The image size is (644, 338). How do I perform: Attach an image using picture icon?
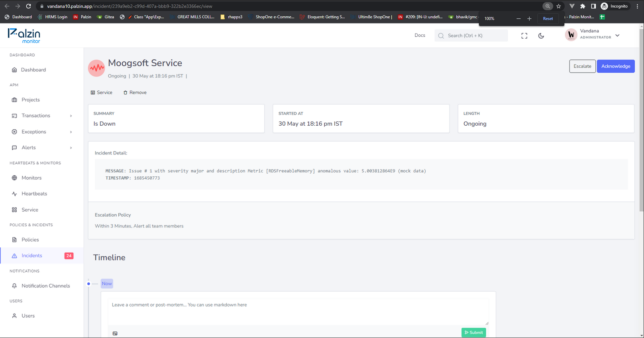(115, 333)
